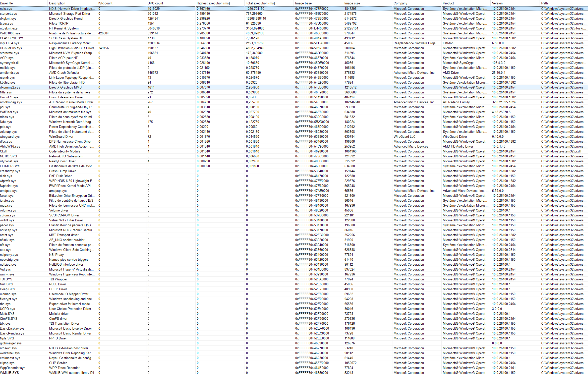This screenshot has height=374, width=588.
Task: Sort by Company column header
Action: [x=400, y=3]
